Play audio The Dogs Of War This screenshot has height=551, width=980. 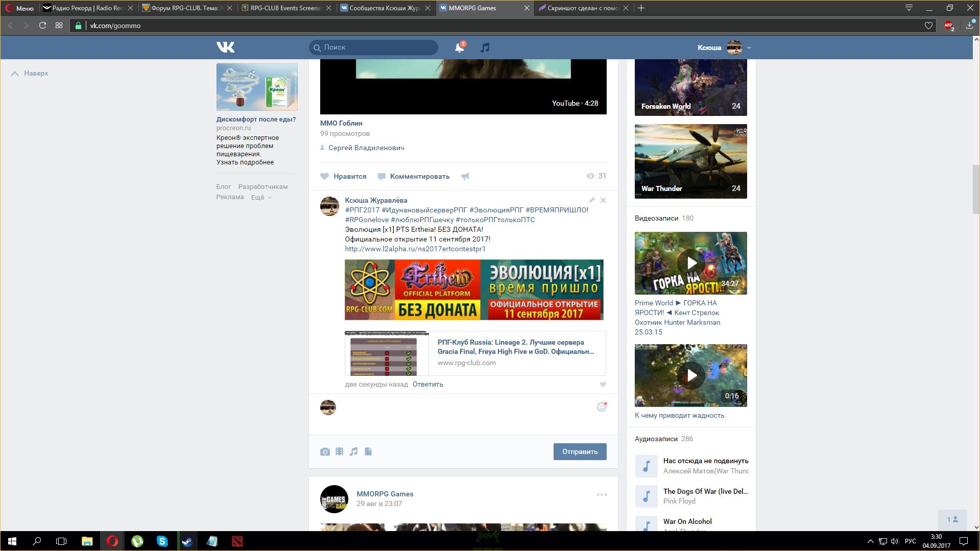coord(646,496)
